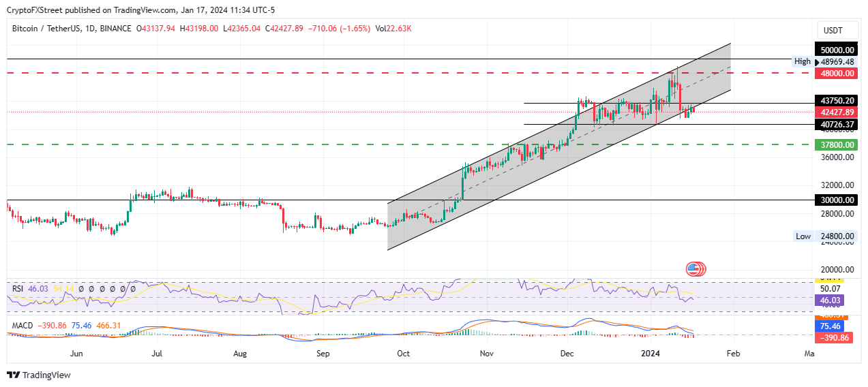Select the red 48000.00 price label
868x387 pixels.
pos(837,72)
